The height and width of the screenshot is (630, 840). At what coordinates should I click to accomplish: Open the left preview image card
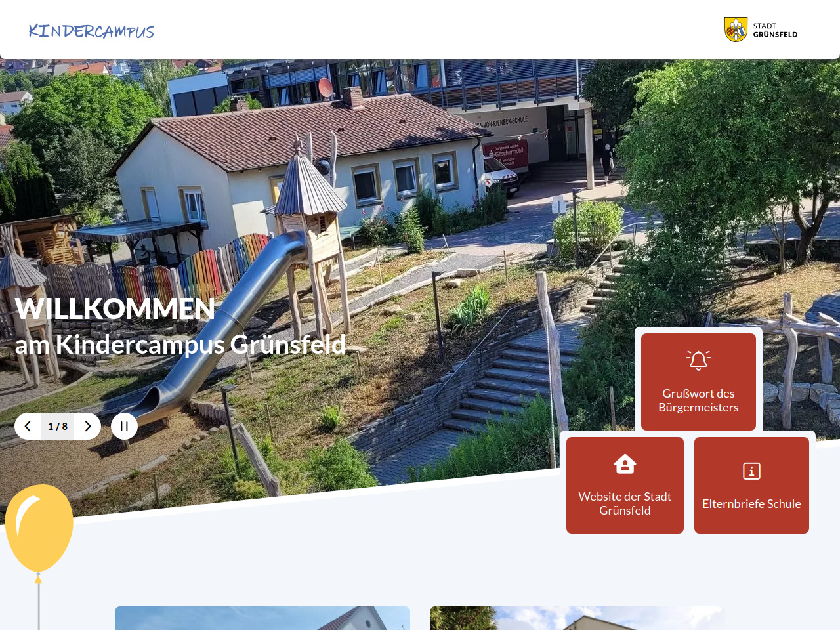(x=262, y=618)
